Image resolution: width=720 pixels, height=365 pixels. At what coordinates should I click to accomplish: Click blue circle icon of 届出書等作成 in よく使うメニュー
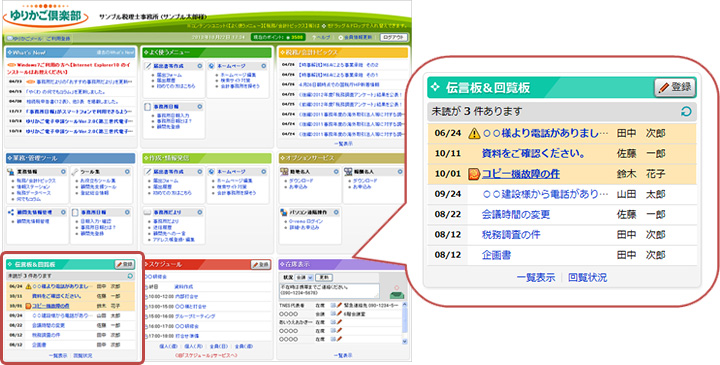pos(200,66)
